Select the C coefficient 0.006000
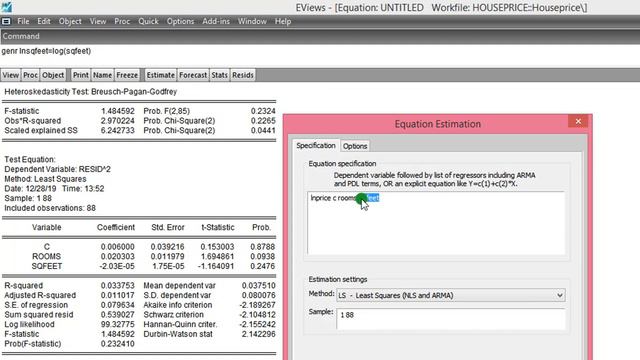 click(x=118, y=247)
